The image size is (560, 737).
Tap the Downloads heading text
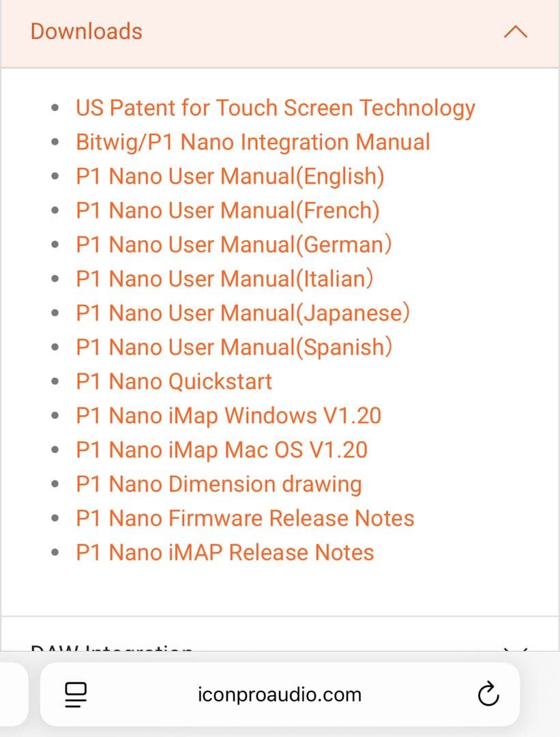86,31
